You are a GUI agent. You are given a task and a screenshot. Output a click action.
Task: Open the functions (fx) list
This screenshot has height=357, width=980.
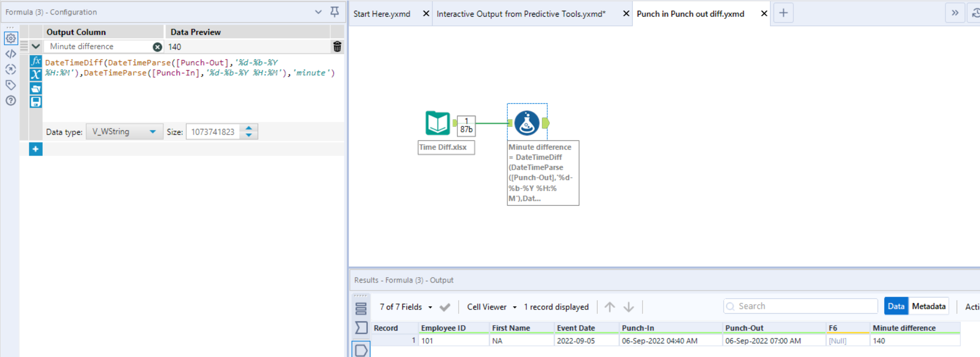click(x=36, y=62)
